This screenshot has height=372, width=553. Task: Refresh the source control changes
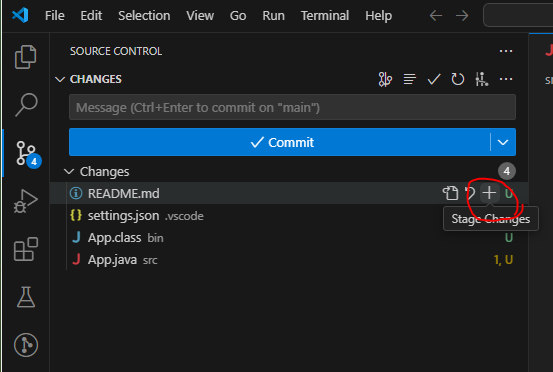pos(458,79)
